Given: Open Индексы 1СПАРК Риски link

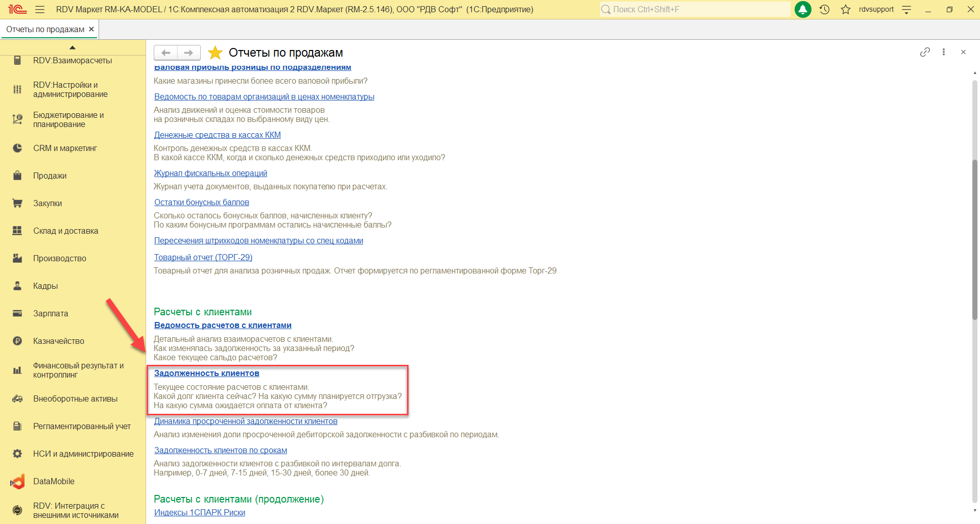Looking at the screenshot, I should tap(200, 512).
